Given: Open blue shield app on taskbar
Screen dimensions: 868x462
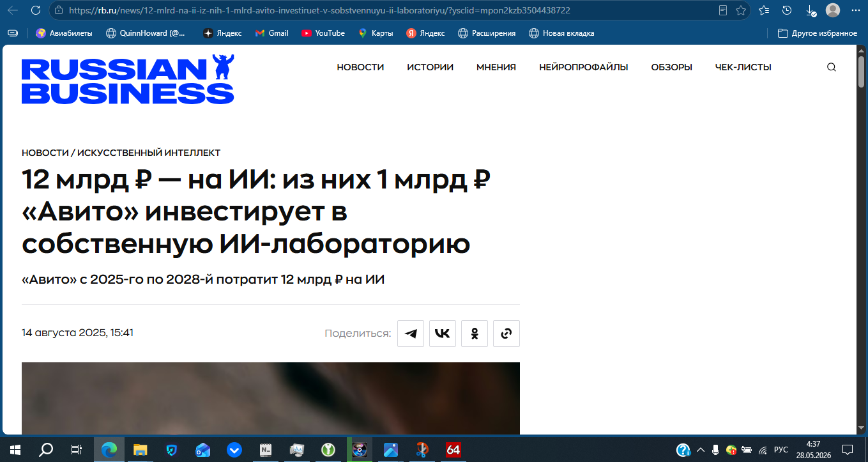Looking at the screenshot, I should tap(171, 449).
